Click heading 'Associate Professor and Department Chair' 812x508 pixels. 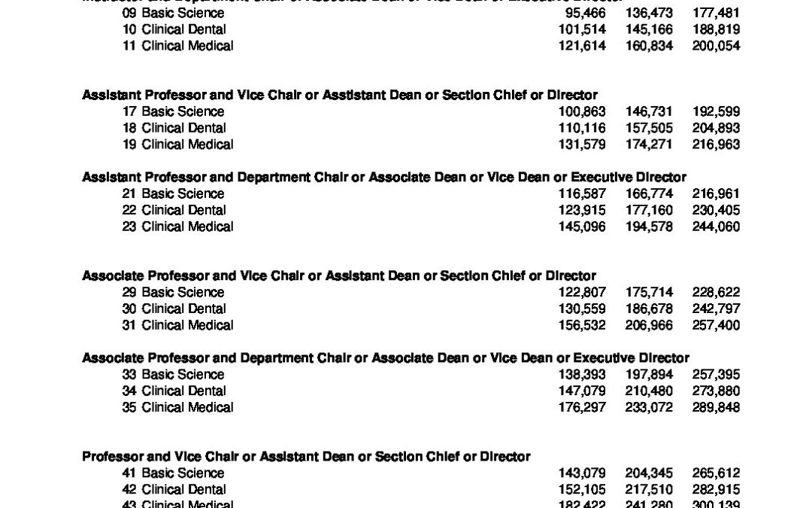click(x=386, y=358)
